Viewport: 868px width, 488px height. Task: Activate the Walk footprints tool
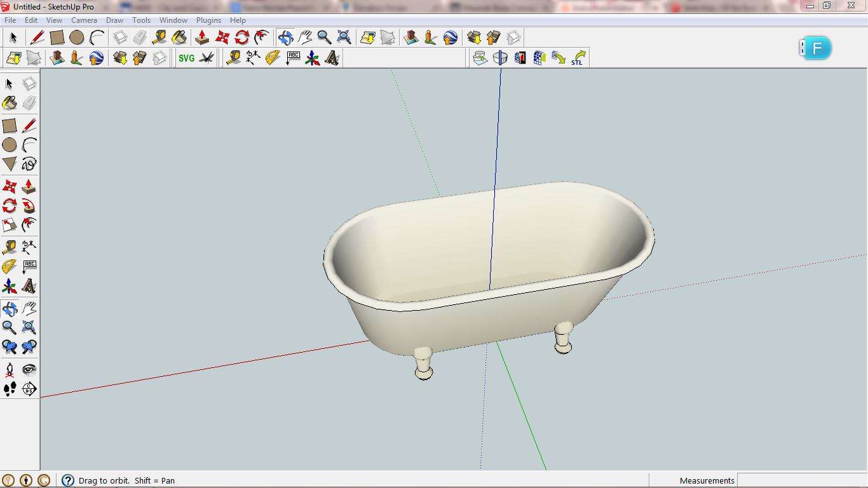point(10,389)
